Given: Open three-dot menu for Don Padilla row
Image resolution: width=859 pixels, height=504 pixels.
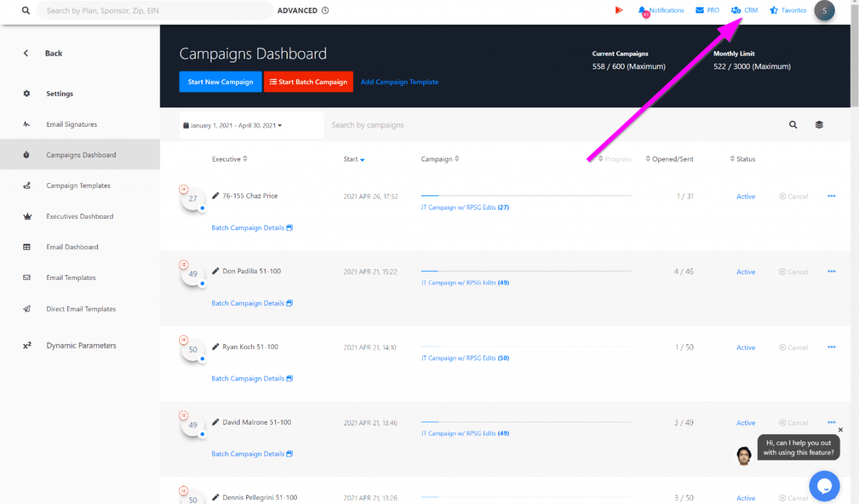Looking at the screenshot, I should click(831, 272).
